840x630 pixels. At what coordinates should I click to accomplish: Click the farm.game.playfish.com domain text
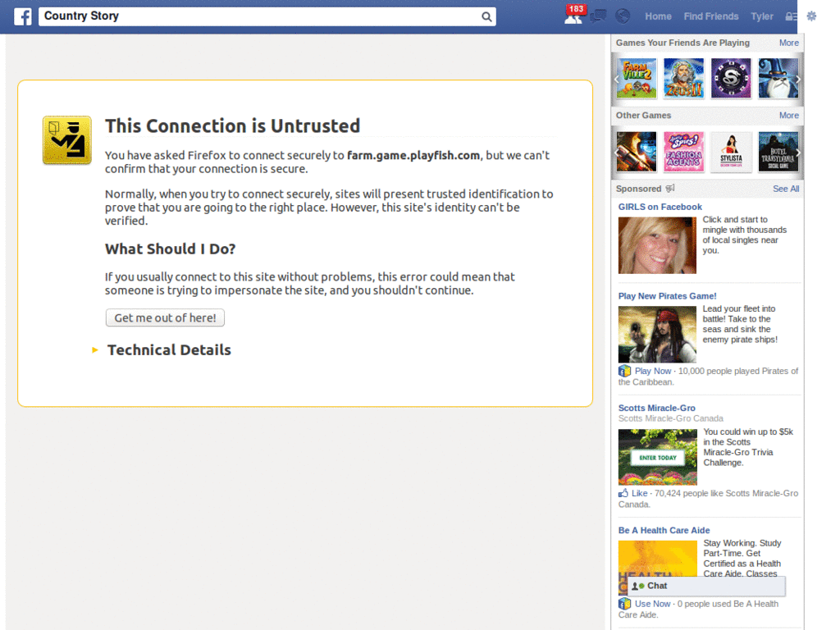(413, 155)
